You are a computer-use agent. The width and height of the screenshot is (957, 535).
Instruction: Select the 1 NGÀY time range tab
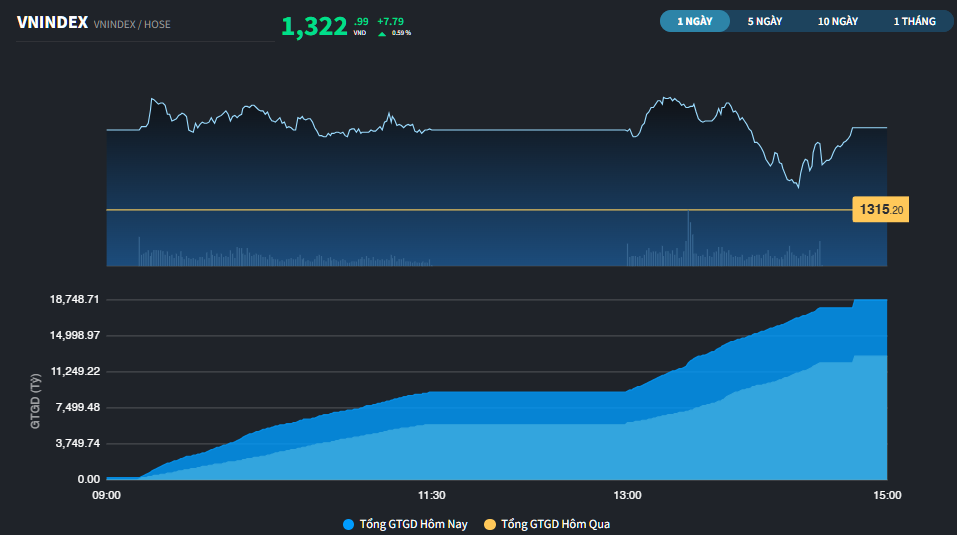pyautogui.click(x=694, y=21)
